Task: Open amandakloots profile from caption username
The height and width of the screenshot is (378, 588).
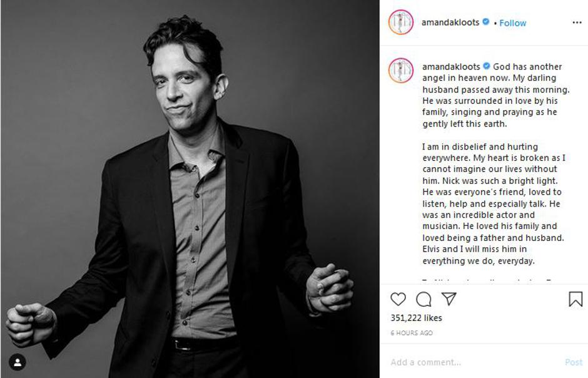Action: (451, 66)
